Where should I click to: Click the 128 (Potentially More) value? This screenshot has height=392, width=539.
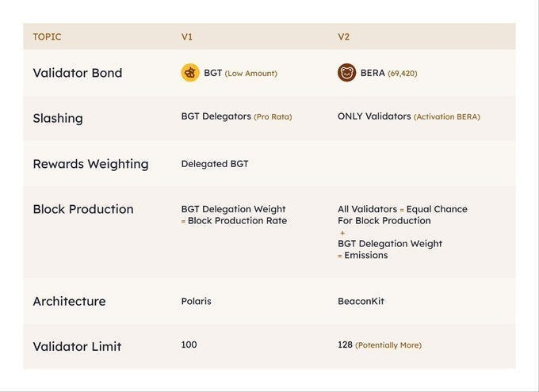click(x=380, y=344)
